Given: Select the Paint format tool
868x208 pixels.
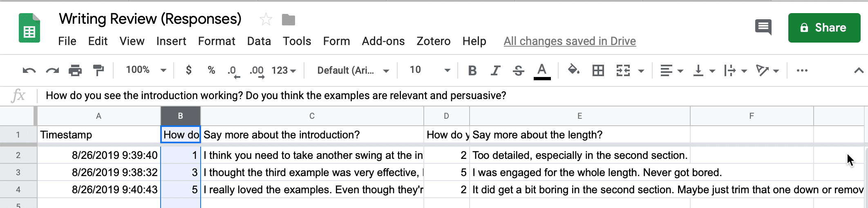Looking at the screenshot, I should tap(98, 70).
